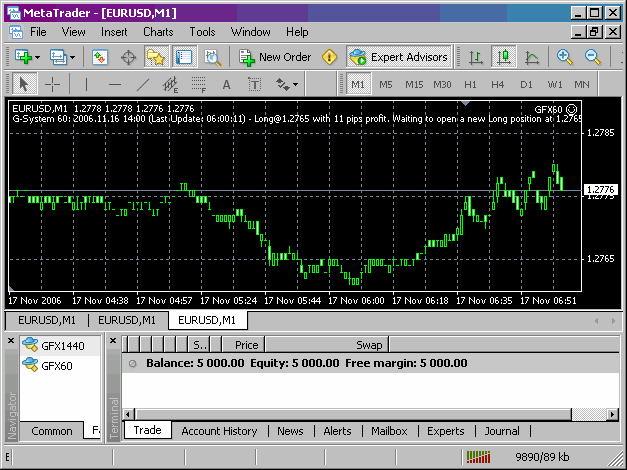Switch to the second EURUSD,M1 chart tab
Image resolution: width=627 pixels, height=470 pixels.
click(x=127, y=320)
